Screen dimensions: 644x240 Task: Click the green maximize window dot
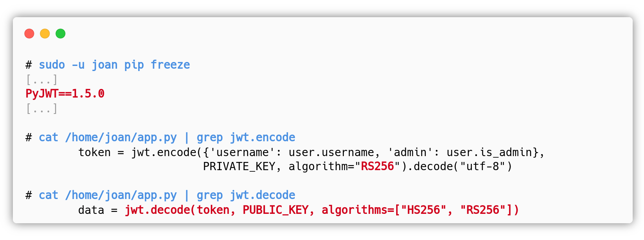click(60, 34)
